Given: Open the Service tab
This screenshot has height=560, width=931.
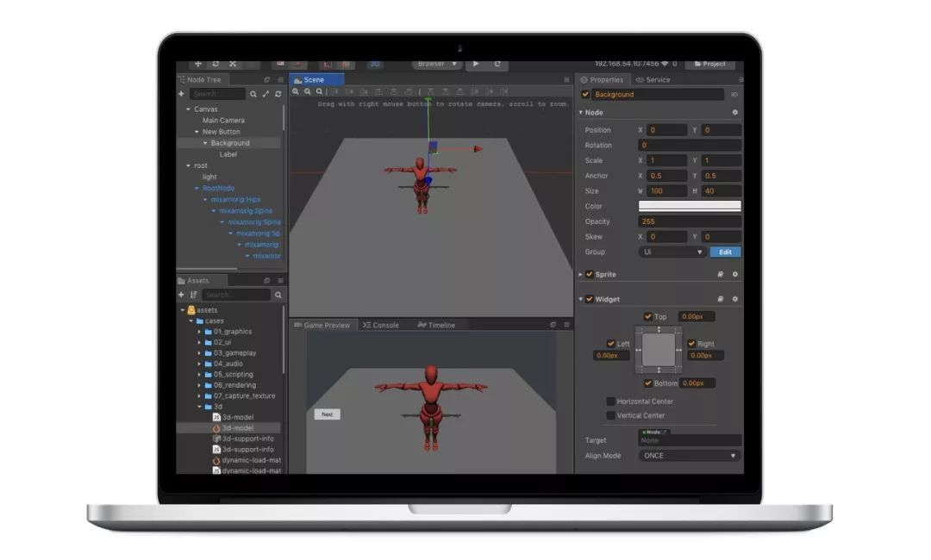Looking at the screenshot, I should 653,79.
